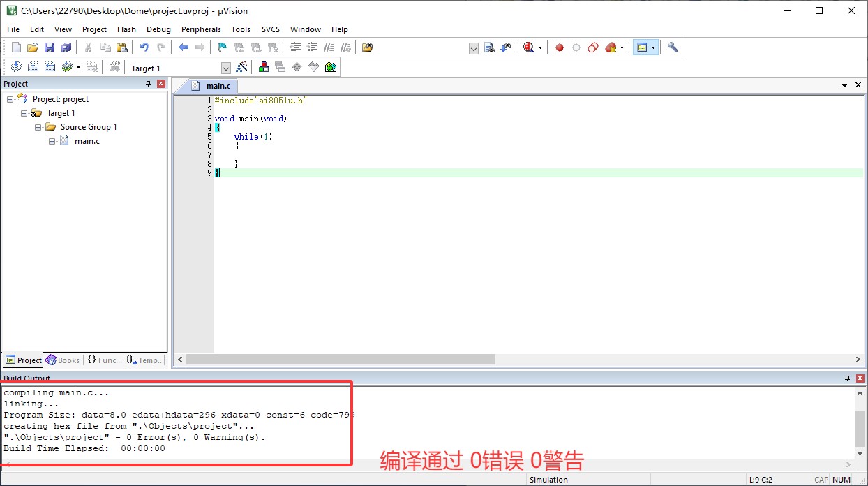
Task: Translate current file icon
Action: [16, 67]
